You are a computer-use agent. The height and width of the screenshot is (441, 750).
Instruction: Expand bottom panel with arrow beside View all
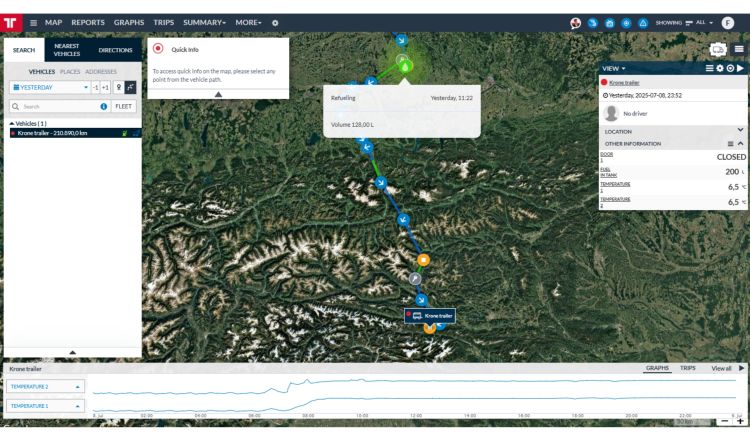pos(741,368)
